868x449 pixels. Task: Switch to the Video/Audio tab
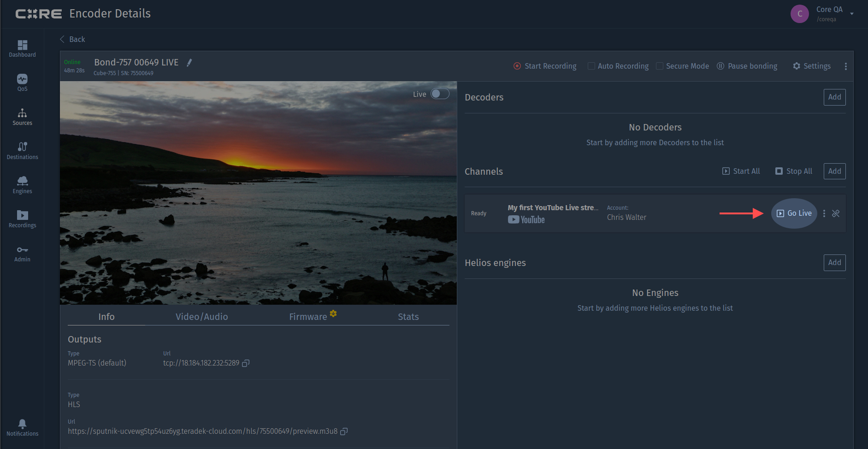201,317
